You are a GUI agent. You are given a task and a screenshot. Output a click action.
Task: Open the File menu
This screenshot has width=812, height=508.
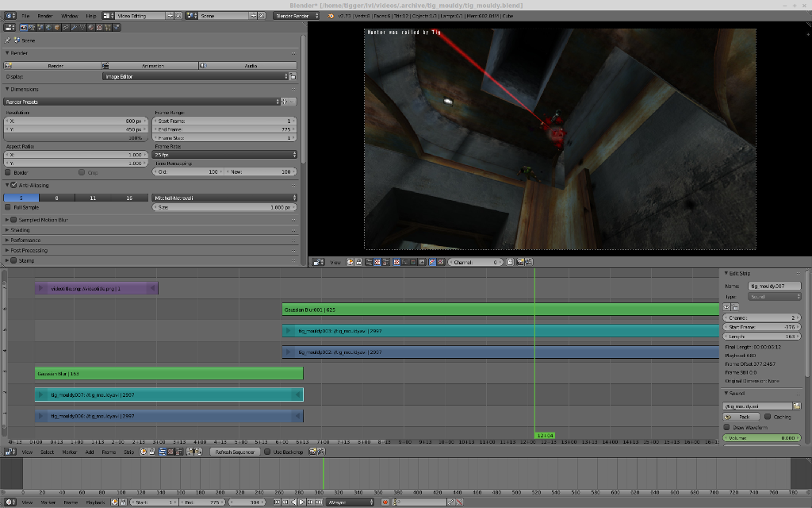click(25, 16)
